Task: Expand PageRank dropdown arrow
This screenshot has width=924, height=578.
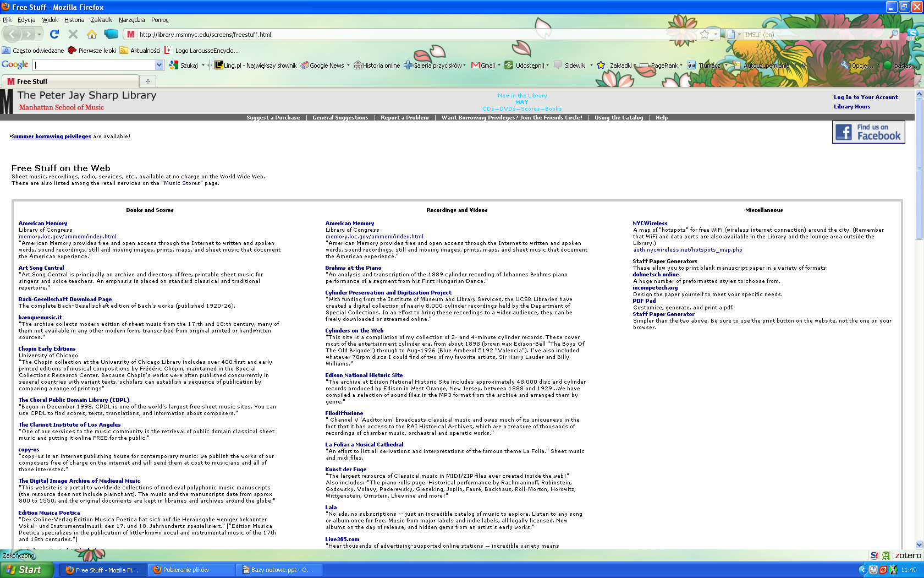Action: 681,65
